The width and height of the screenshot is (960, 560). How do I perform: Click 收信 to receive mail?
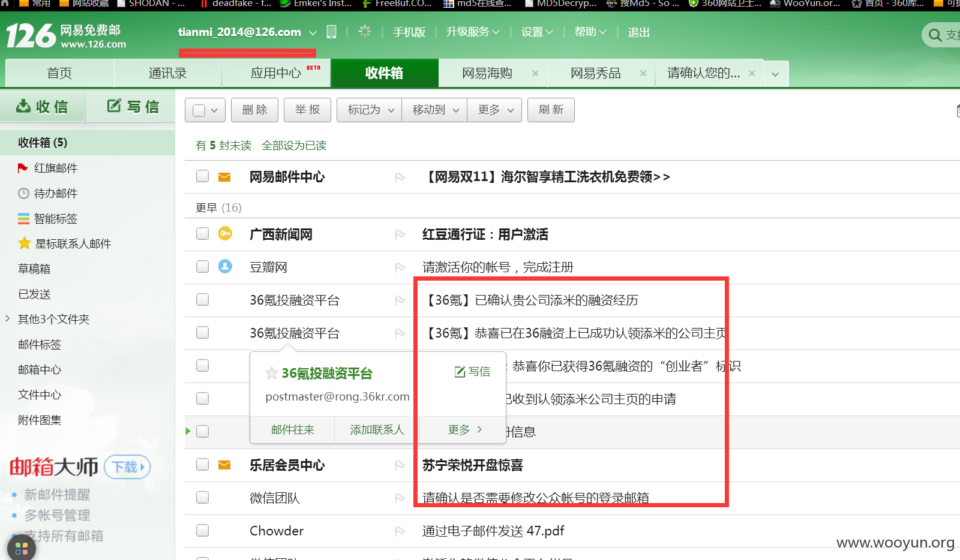[x=43, y=107]
